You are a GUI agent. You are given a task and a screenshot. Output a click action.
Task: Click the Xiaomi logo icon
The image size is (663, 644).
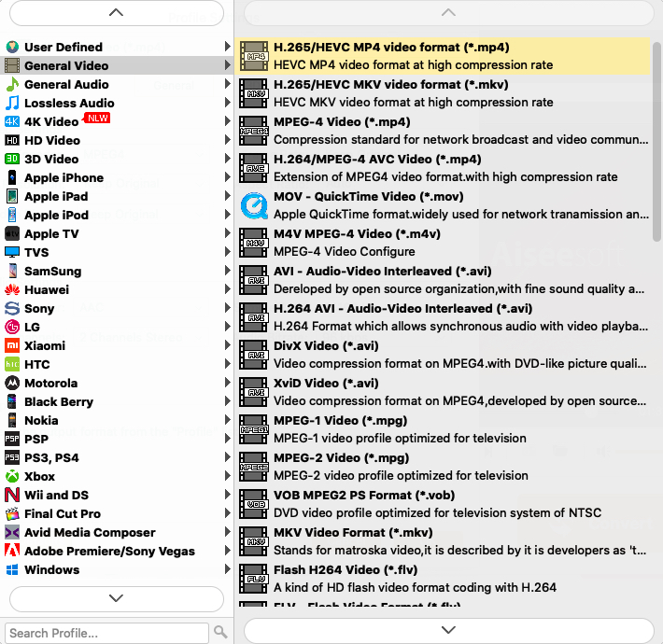[12, 345]
